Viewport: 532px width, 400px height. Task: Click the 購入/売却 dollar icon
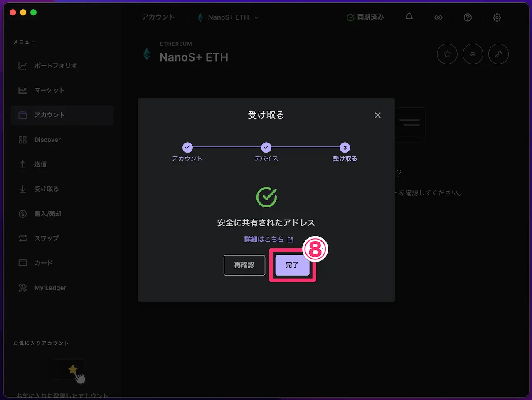tap(23, 214)
